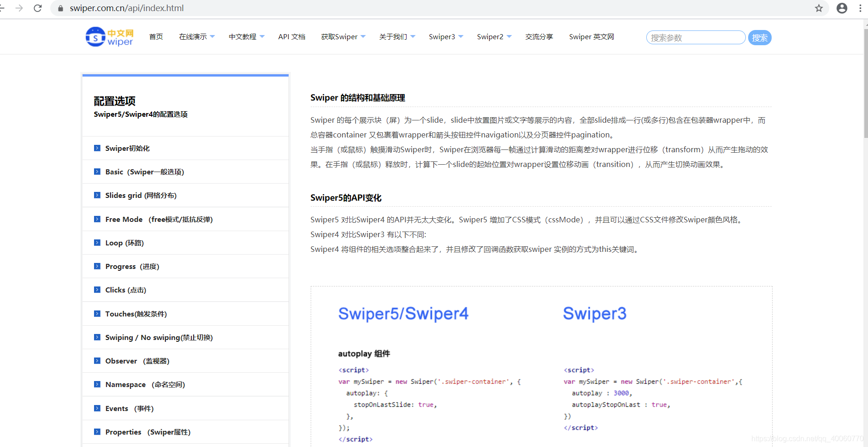Expand 获取Swiper dropdown menu
The width and height of the screenshot is (868, 447).
[x=343, y=37]
